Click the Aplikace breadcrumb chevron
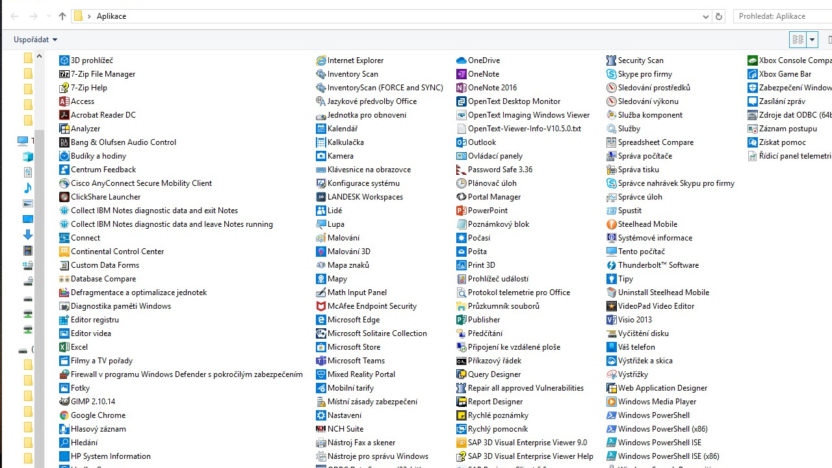Image resolution: width=832 pixels, height=468 pixels. coord(89,16)
